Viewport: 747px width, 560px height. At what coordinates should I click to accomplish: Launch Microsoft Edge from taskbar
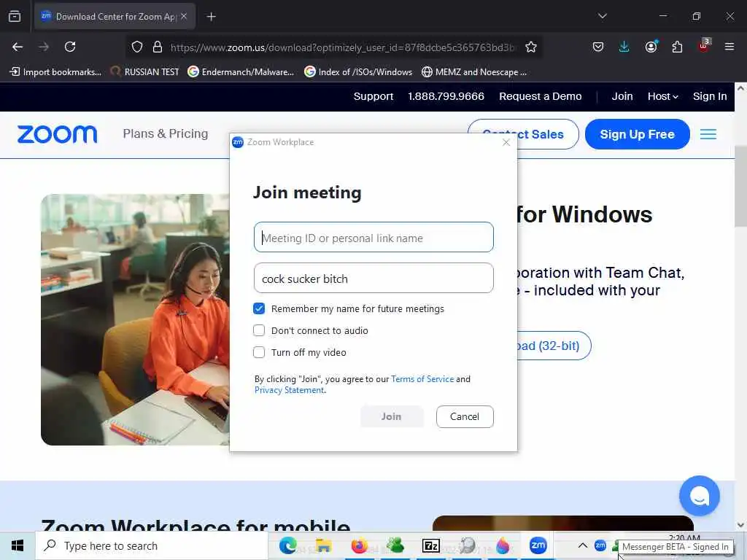287,545
